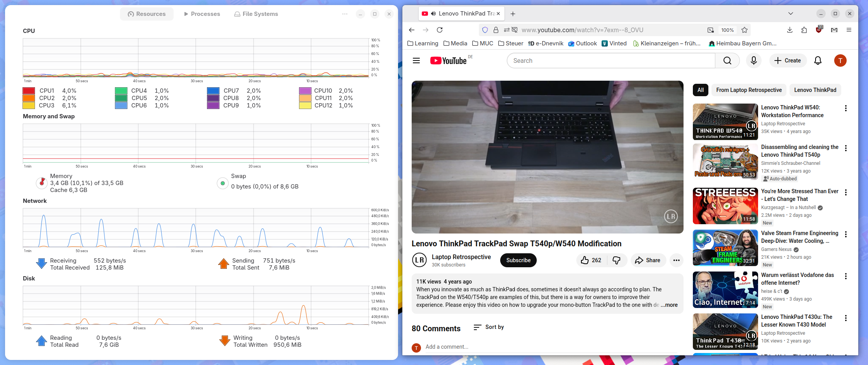
Task: Go back in browser history
Action: pos(412,30)
